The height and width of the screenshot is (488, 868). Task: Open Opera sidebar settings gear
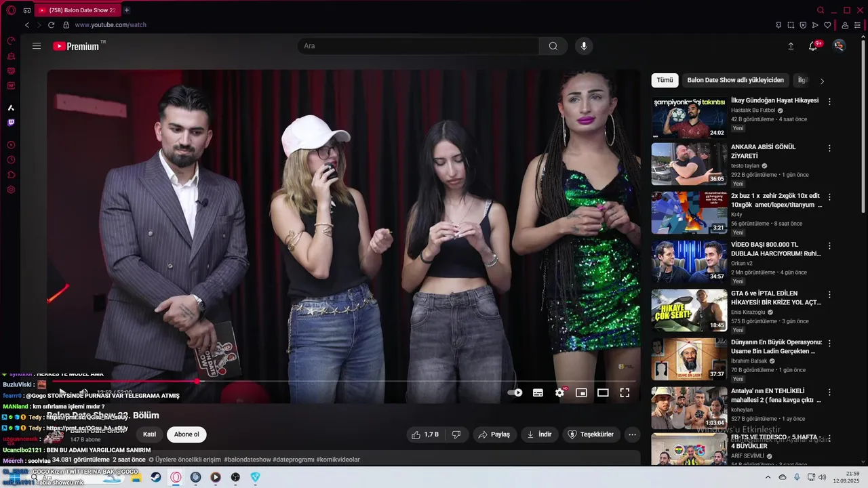click(11, 190)
